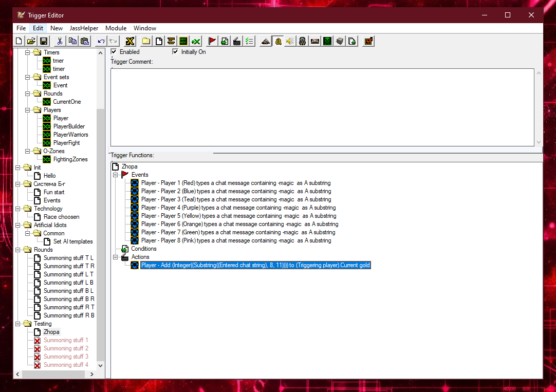Select the PlayerWarriors variable

[x=70, y=135]
